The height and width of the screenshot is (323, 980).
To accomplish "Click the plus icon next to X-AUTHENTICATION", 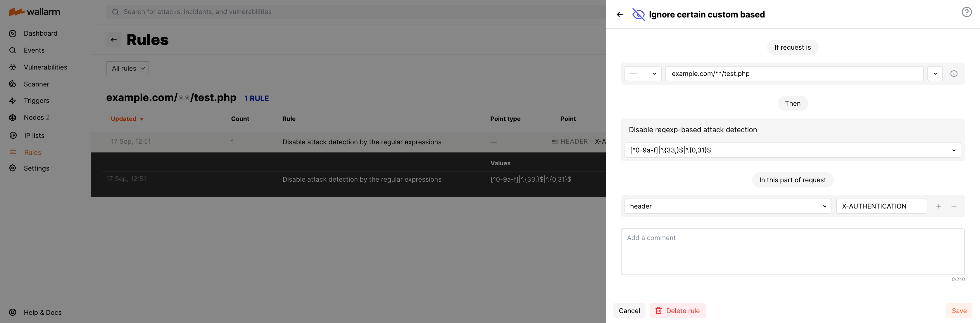I will (x=938, y=206).
